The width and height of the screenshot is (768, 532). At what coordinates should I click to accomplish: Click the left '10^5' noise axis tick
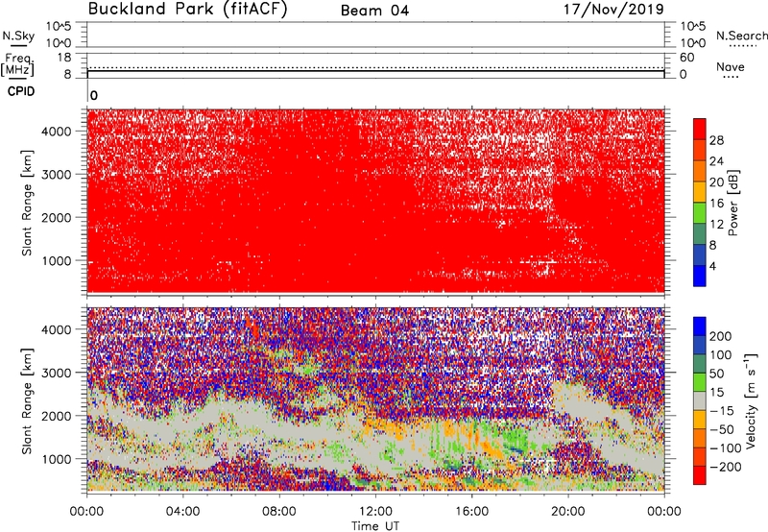pos(59,27)
